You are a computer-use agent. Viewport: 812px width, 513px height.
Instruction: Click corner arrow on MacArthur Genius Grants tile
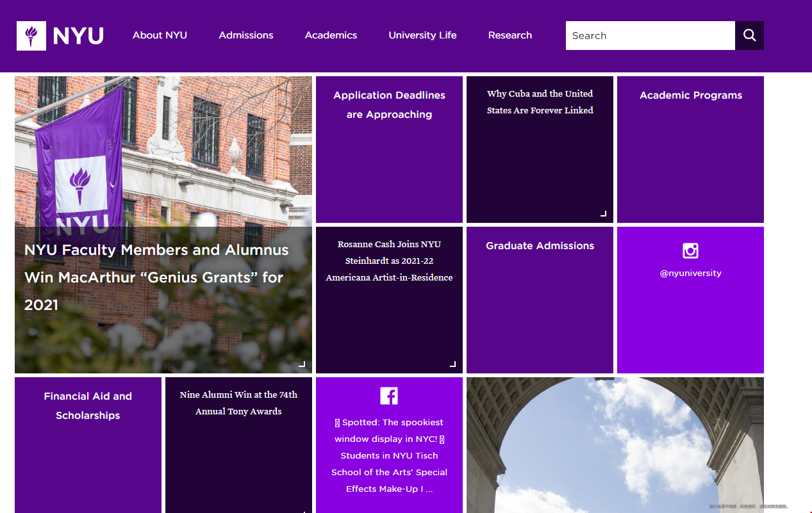(x=302, y=364)
